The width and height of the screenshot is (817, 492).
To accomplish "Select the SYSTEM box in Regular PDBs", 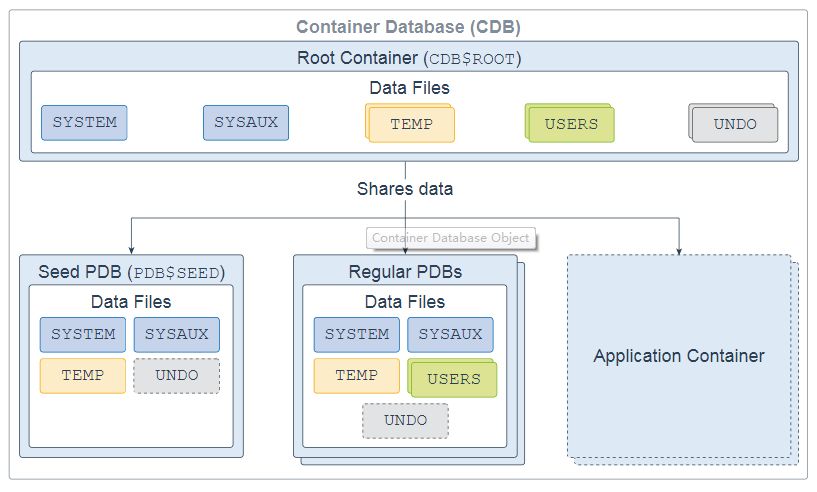I will (356, 334).
